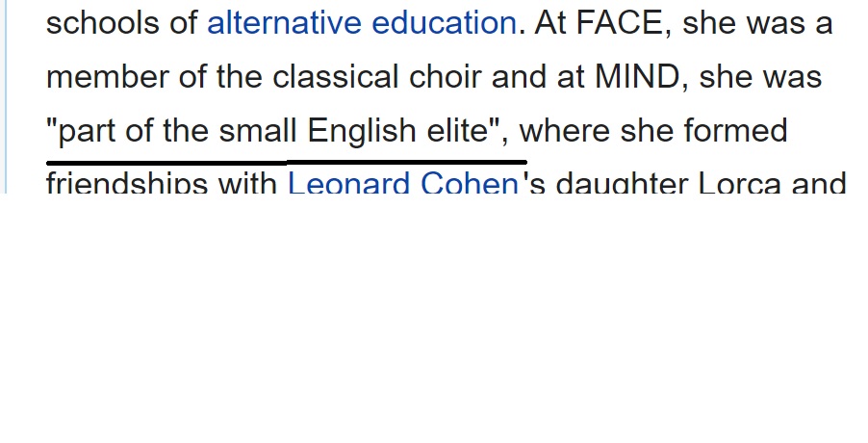Click the word "friendships"
The height and width of the screenshot is (443, 868).
[127, 183]
